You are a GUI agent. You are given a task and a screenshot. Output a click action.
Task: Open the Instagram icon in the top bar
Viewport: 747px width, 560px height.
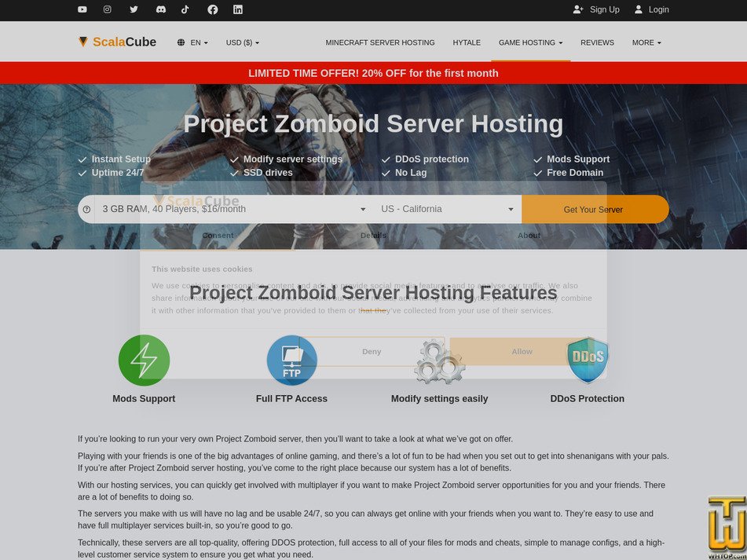pos(108,9)
